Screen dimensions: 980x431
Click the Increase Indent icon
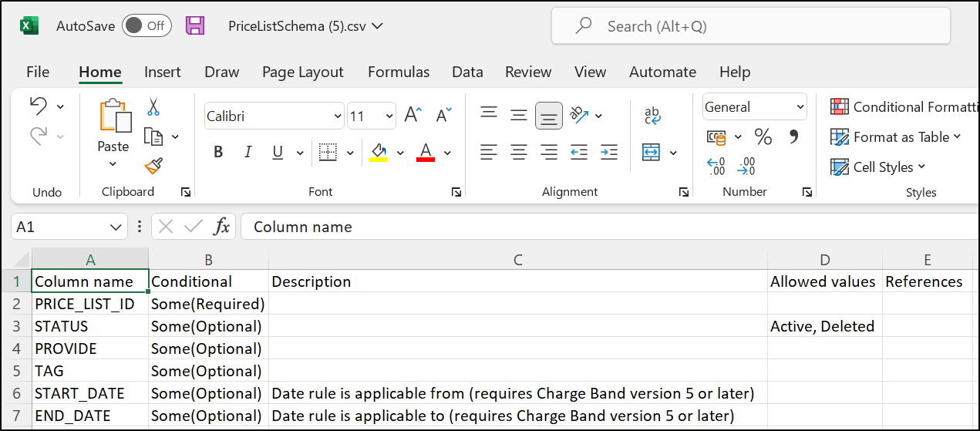click(x=608, y=152)
